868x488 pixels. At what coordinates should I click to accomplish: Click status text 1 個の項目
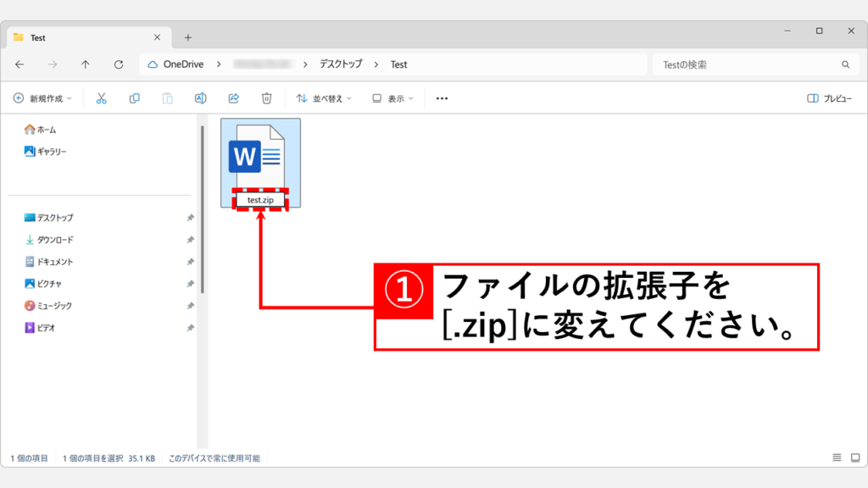pyautogui.click(x=29, y=458)
